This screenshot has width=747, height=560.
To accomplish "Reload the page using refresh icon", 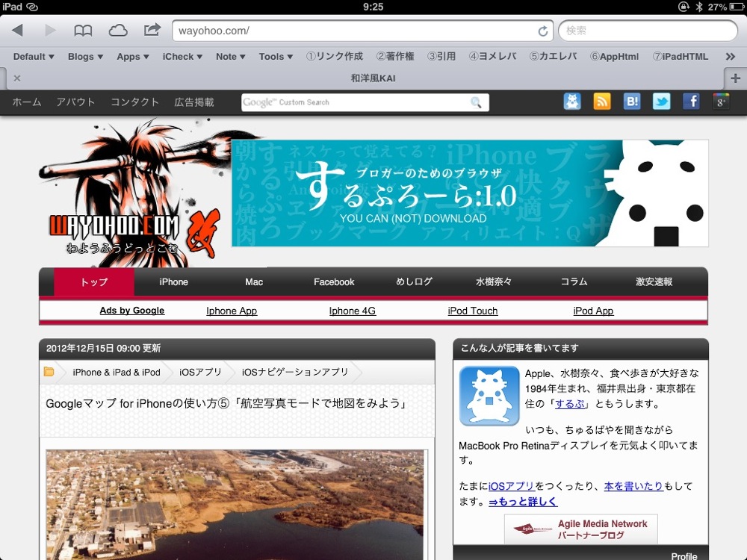I will point(542,31).
